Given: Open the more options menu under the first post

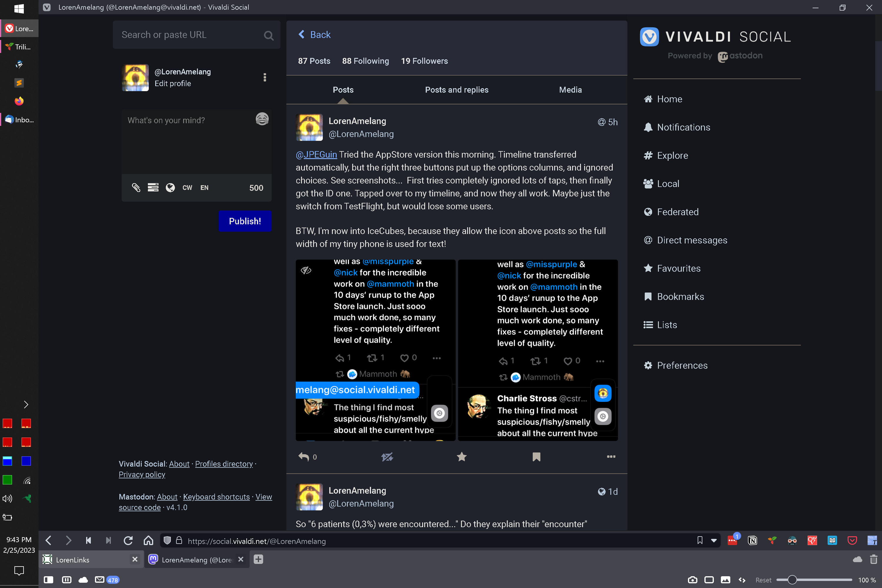Looking at the screenshot, I should click(x=611, y=457).
